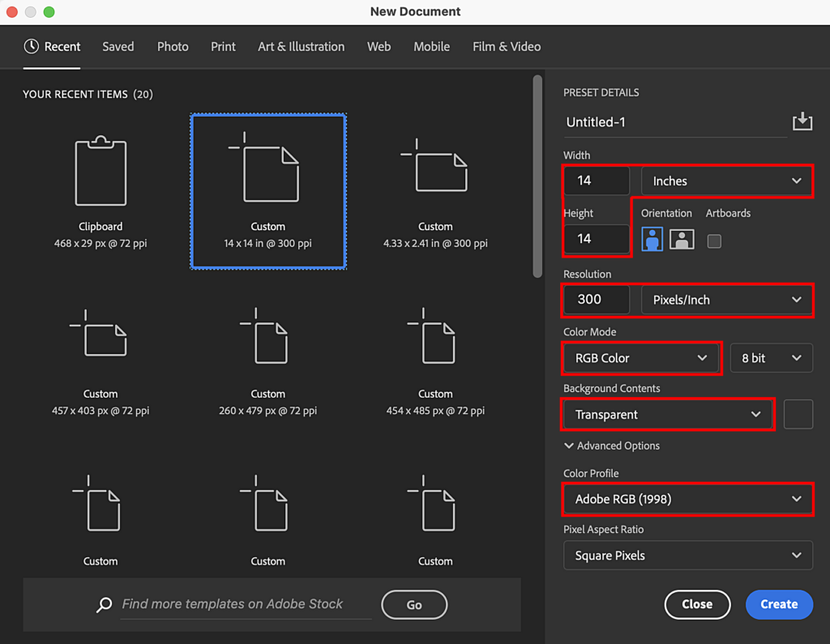Select portrait orientation
This screenshot has height=644, width=830.
point(652,240)
